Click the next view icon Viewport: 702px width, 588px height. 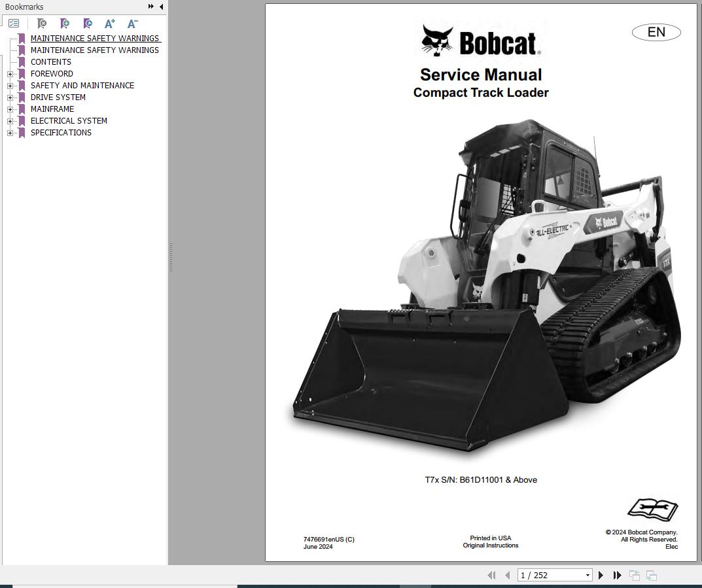click(x=652, y=575)
